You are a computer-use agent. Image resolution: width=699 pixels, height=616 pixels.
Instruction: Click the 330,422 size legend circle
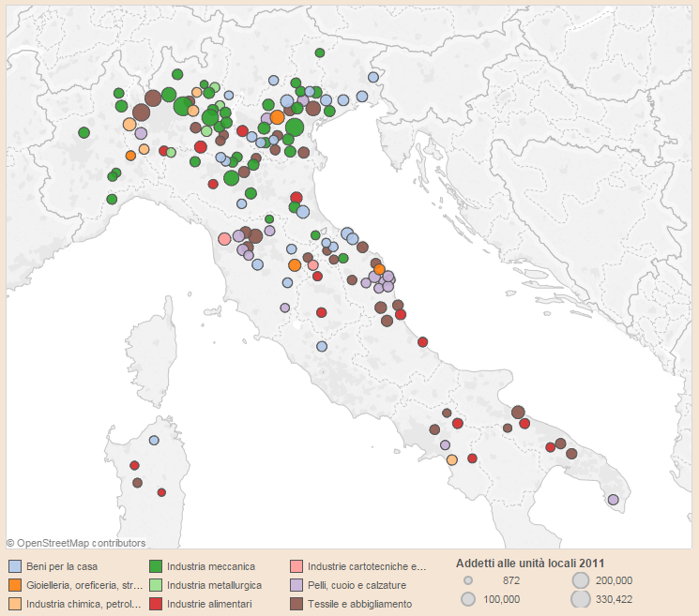point(581,599)
